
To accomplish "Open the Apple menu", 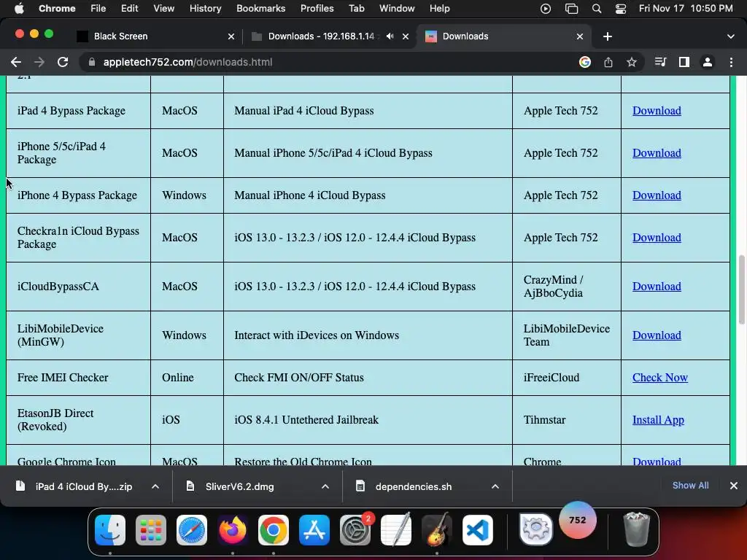I will coord(20,9).
